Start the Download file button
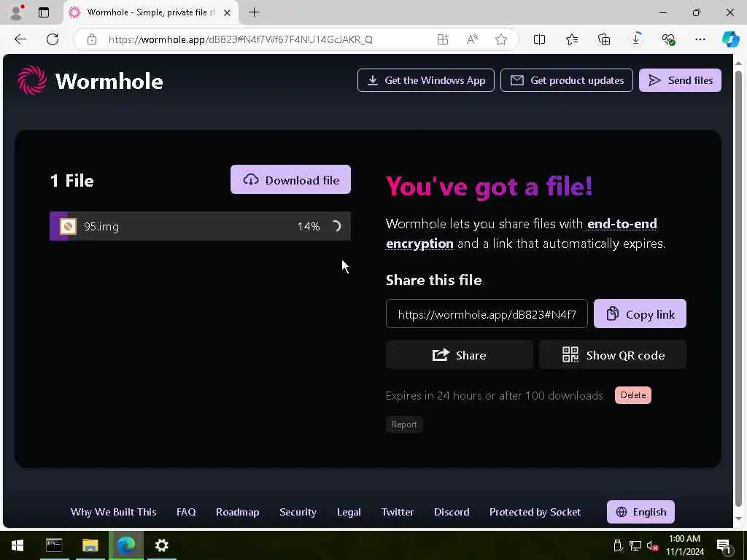 [290, 179]
